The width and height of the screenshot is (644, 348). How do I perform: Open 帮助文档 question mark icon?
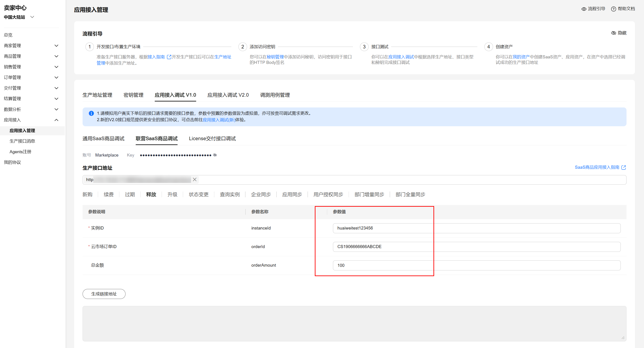613,9
